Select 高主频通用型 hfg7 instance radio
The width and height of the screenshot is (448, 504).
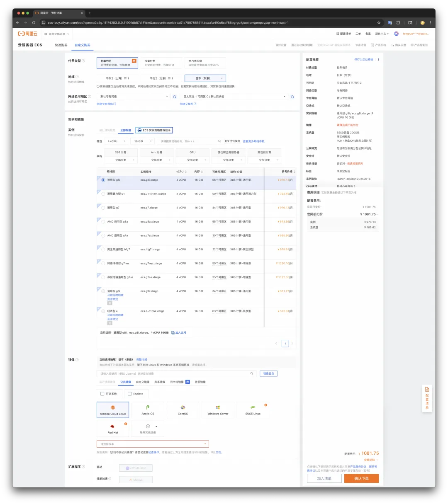point(103,250)
